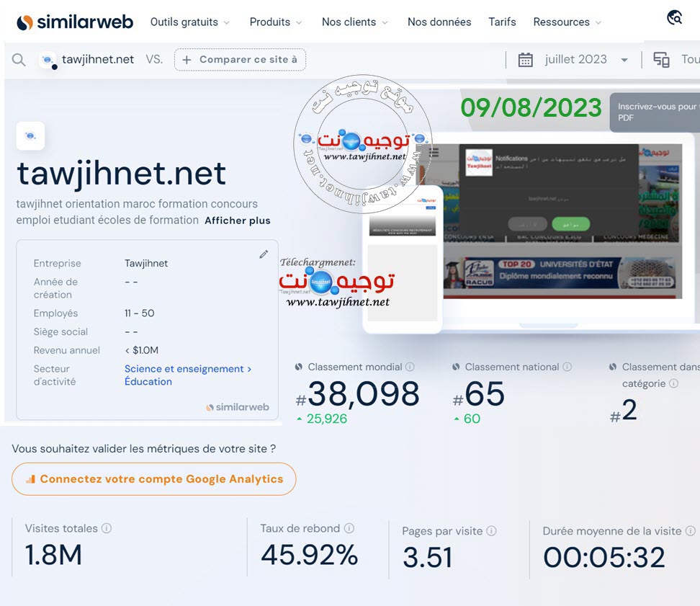
Task: Click the 11 - 50 employees value
Action: coord(139,313)
